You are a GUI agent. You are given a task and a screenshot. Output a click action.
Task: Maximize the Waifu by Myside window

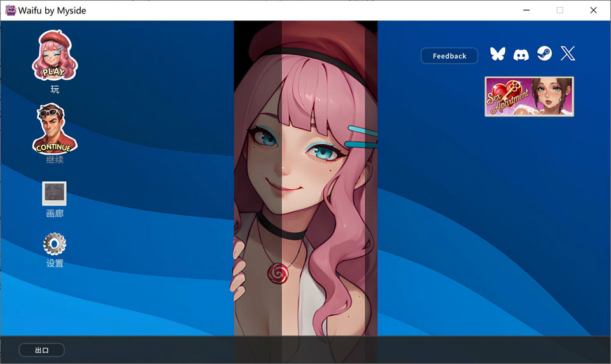[x=559, y=10]
